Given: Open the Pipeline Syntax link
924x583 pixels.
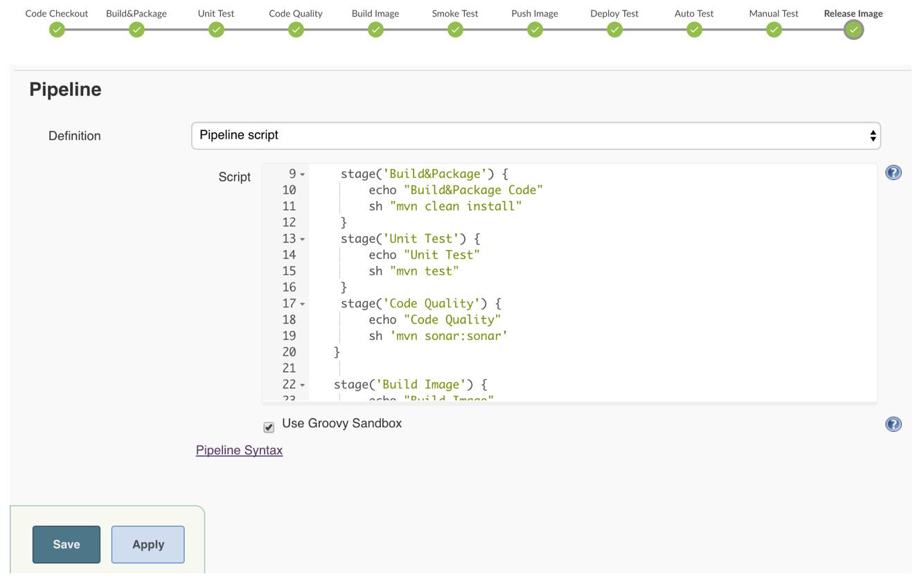Looking at the screenshot, I should [239, 450].
